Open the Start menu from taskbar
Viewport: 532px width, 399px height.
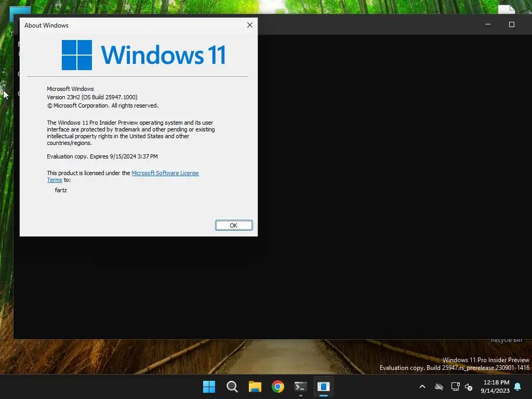209,387
